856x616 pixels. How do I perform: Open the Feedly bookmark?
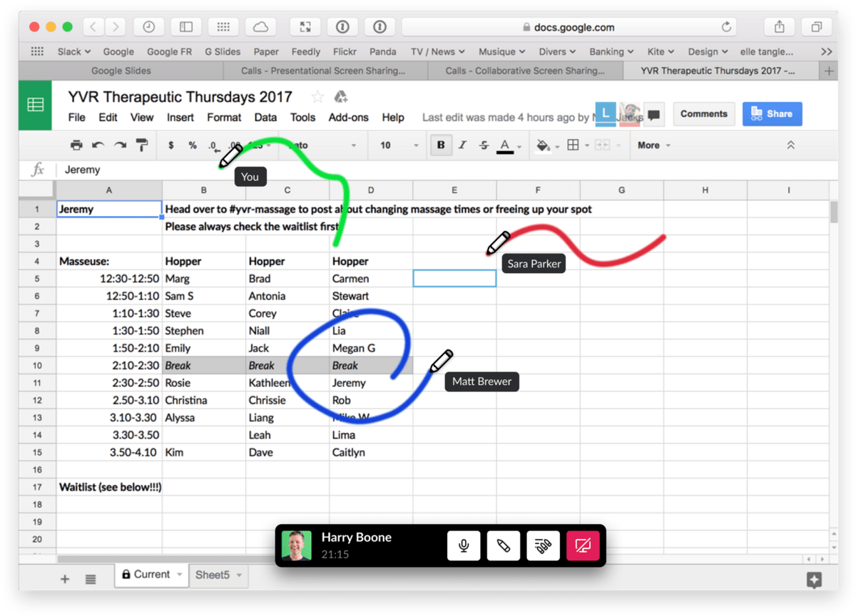[x=306, y=51]
